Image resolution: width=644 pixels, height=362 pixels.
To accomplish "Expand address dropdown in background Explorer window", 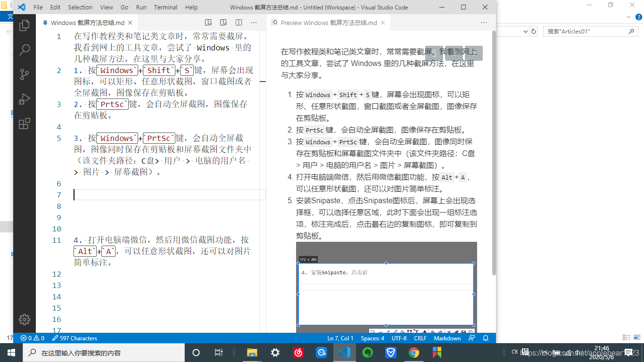I will tap(526, 31).
